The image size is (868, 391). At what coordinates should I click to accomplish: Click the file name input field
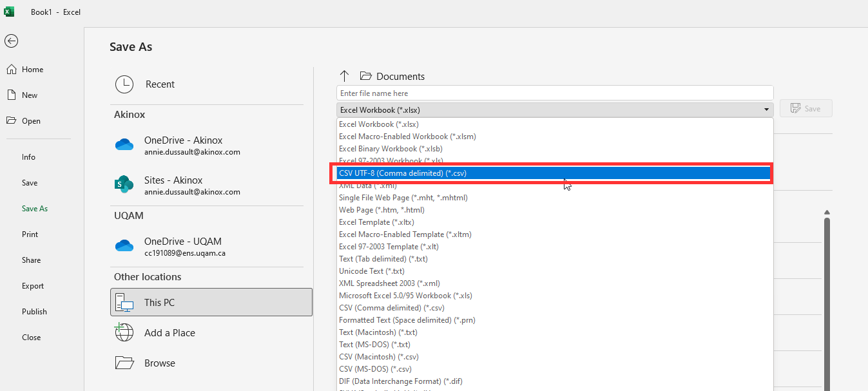tap(555, 93)
